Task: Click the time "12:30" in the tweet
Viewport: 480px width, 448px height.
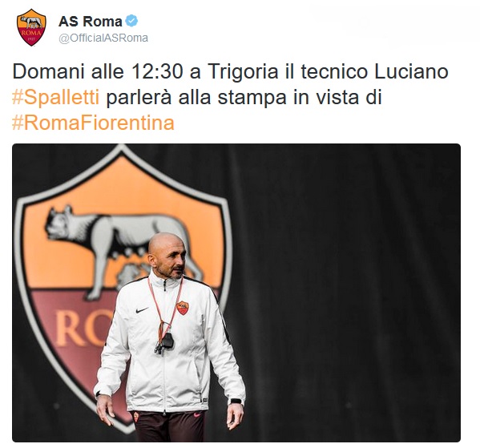Action: tap(157, 71)
